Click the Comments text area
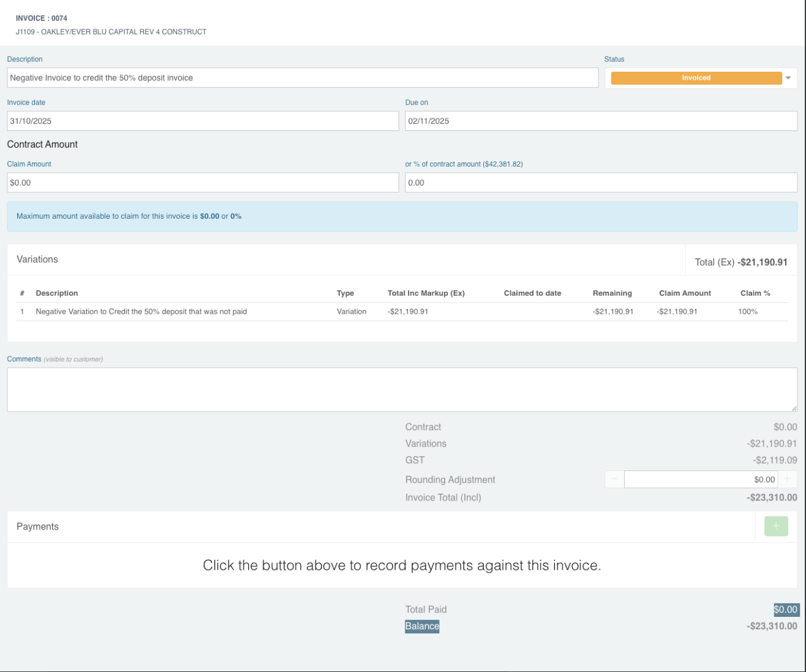Viewport: 806px width, 672px height. pos(401,389)
